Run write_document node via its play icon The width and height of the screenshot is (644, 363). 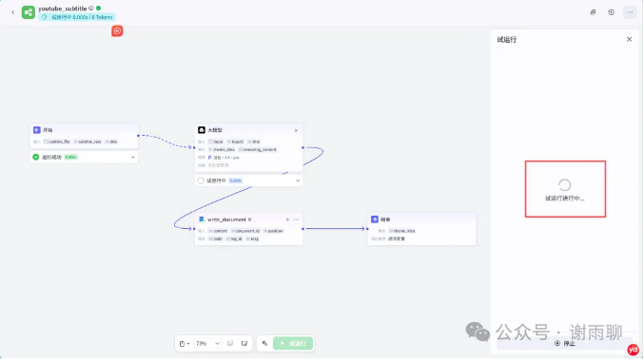click(x=287, y=220)
